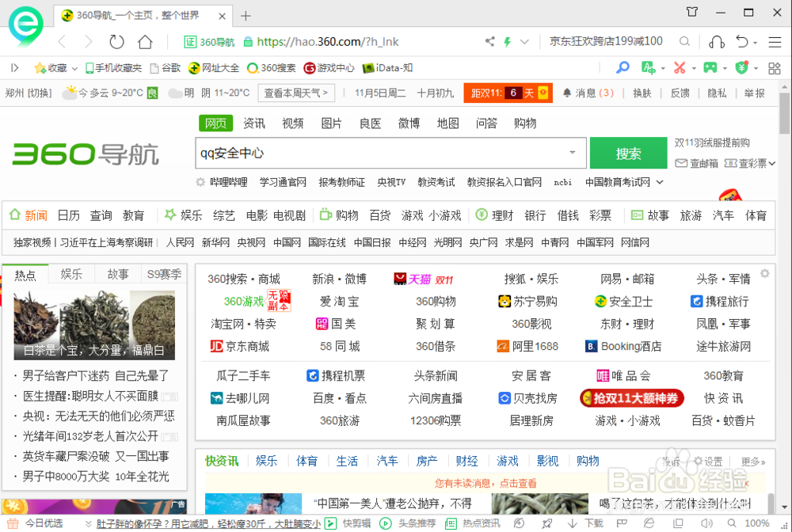
Task: Click the forward navigation arrow
Action: (89, 42)
